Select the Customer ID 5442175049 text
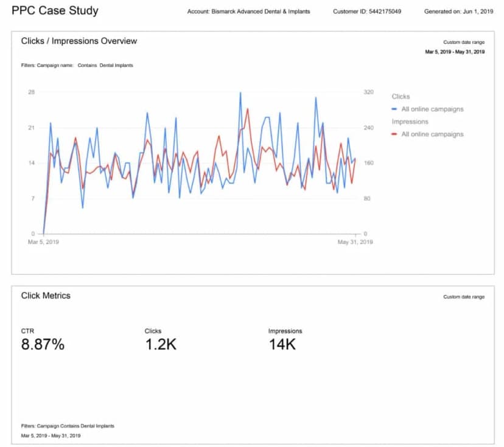Image resolution: width=504 pixels, height=447 pixels. pos(367,12)
